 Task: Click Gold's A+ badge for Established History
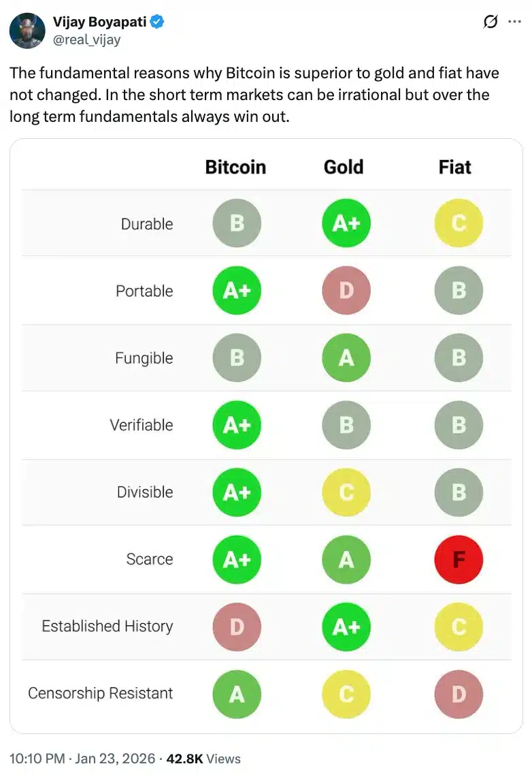tap(346, 627)
